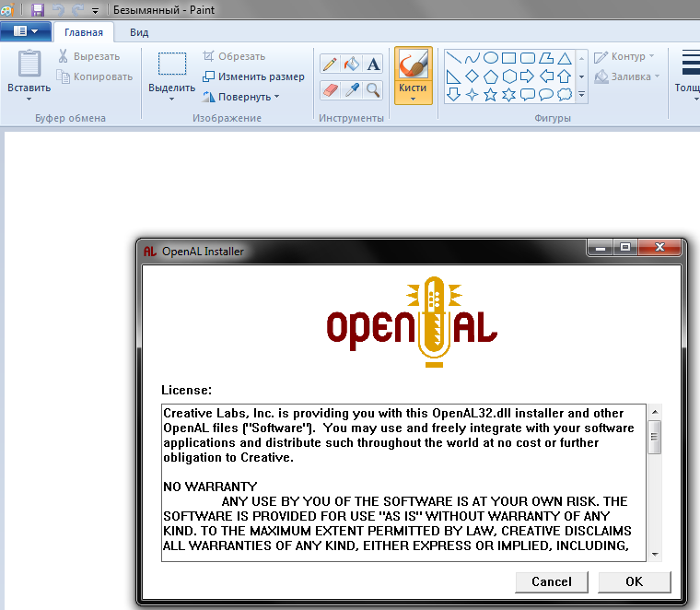Click the Обрезать crop button
700x610 pixels.
pyautogui.click(x=234, y=56)
